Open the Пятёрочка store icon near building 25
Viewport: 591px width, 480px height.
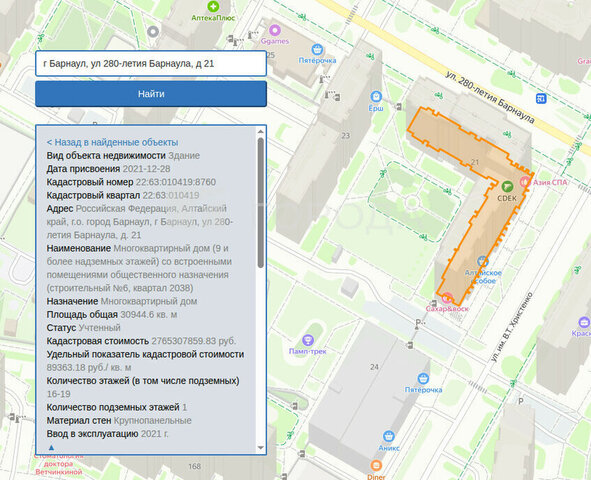[x=317, y=49]
